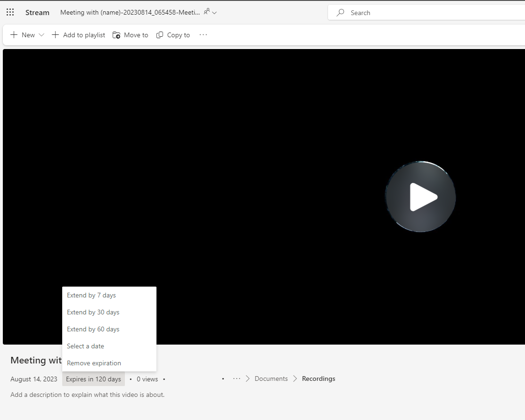Click the 0 views text
Screen dimensions: 525x420
pos(148,379)
